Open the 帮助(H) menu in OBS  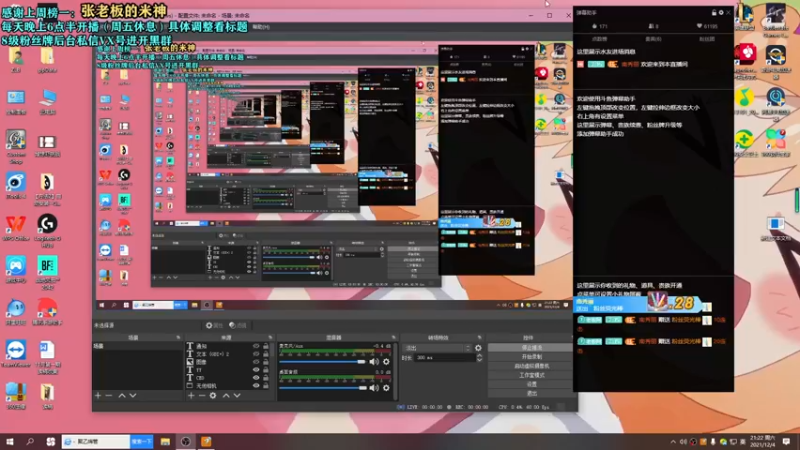pos(261,27)
